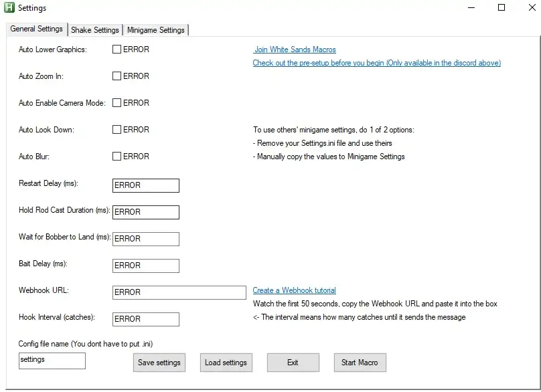The height and width of the screenshot is (392, 541).
Task: Open the Minigame Settings tab
Action: [x=156, y=30]
